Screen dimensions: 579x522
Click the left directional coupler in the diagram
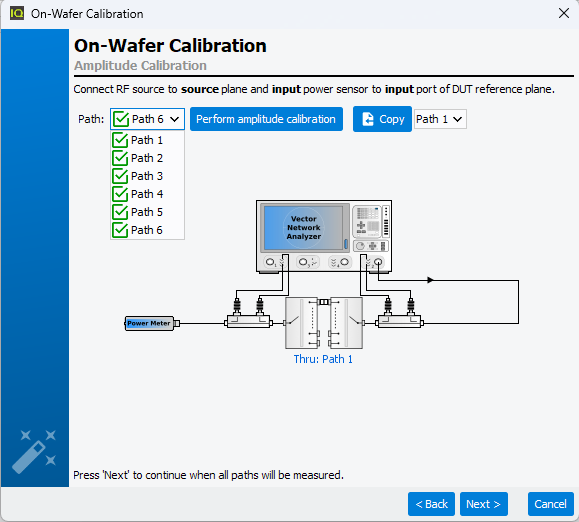pos(249,321)
